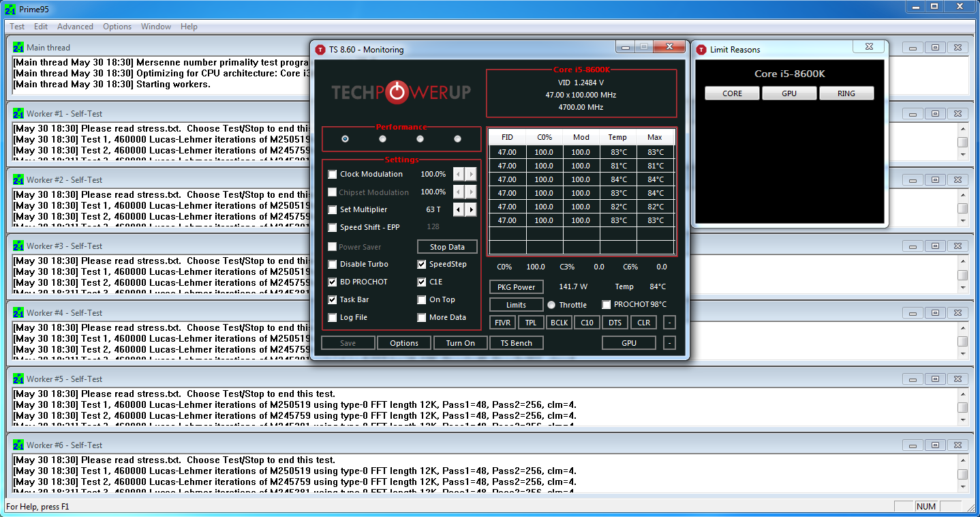Click the DTS button
This screenshot has width=980, height=517.
pos(615,323)
